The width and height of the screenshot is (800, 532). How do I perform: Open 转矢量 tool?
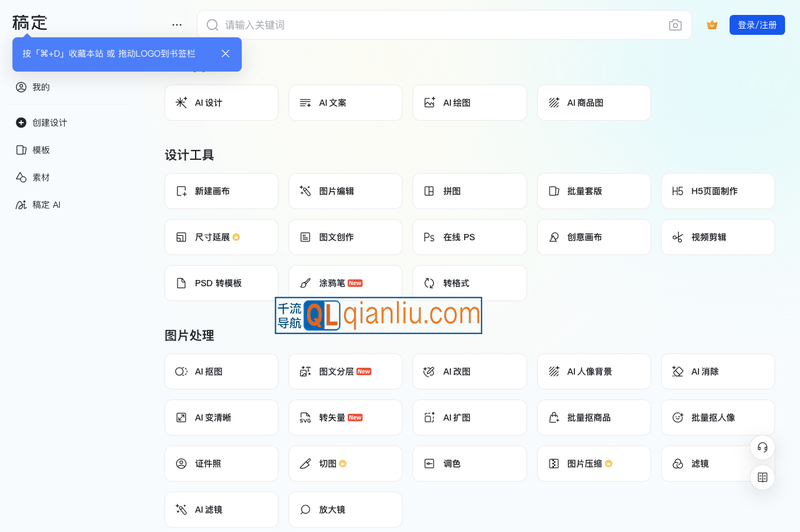345,418
